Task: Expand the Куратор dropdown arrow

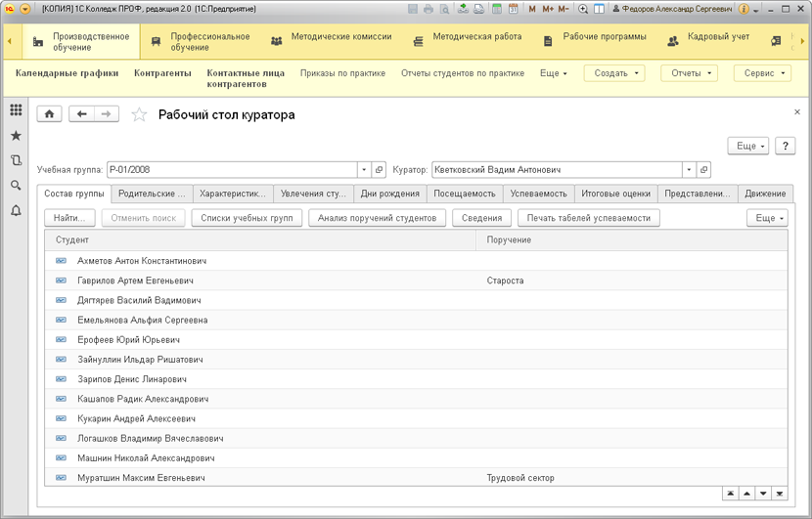Action: (689, 170)
